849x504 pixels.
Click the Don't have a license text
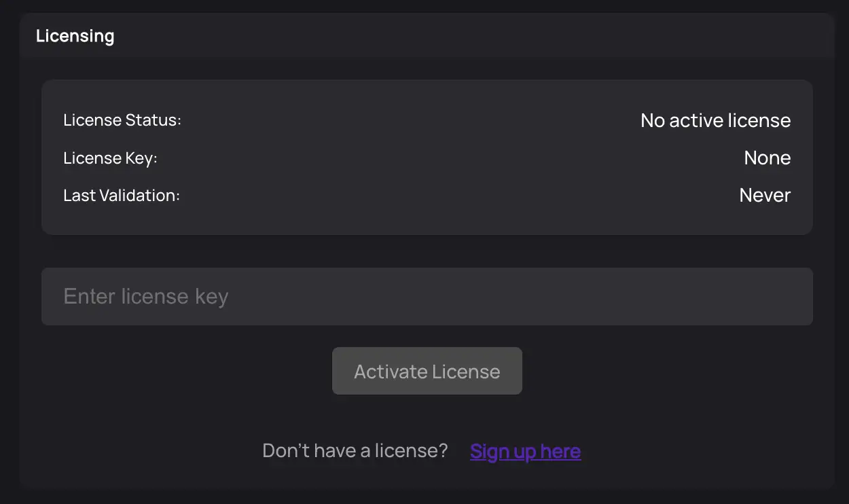pyautogui.click(x=355, y=450)
